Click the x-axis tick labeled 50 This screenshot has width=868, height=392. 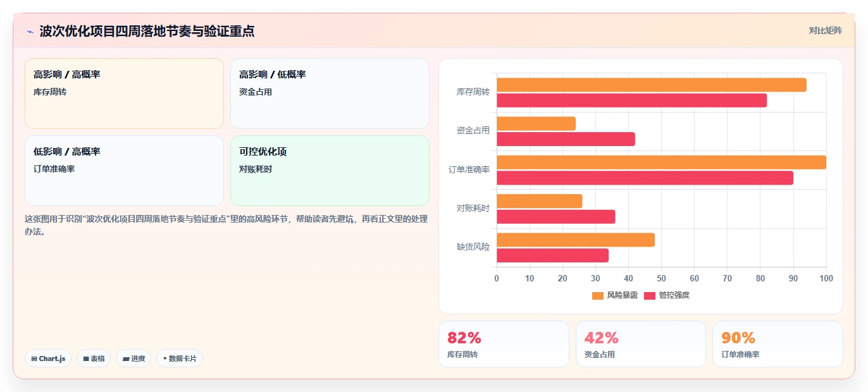pos(661,278)
